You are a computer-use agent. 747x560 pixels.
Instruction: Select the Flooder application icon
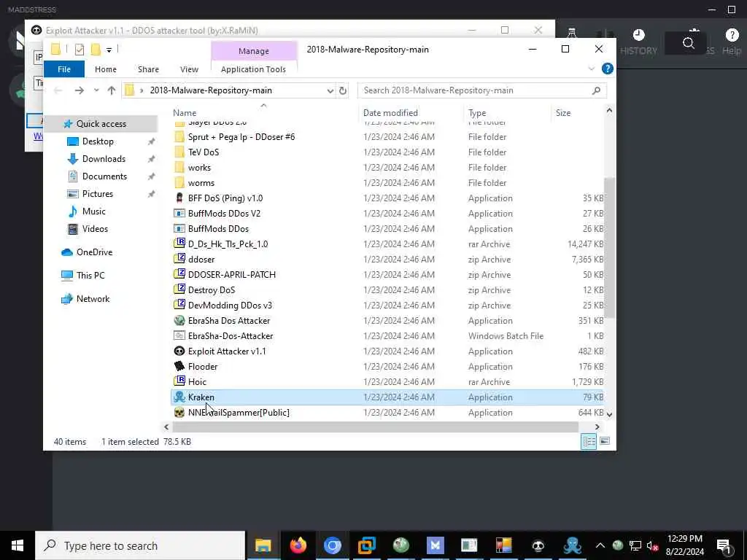[x=179, y=366]
